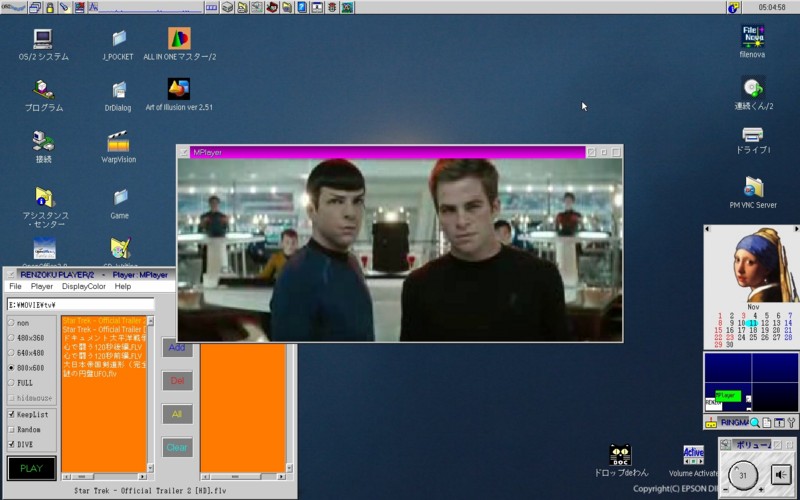The width and height of the screenshot is (800, 500).
Task: Open the アシスタンス・センター icon
Action: pyautogui.click(x=44, y=197)
